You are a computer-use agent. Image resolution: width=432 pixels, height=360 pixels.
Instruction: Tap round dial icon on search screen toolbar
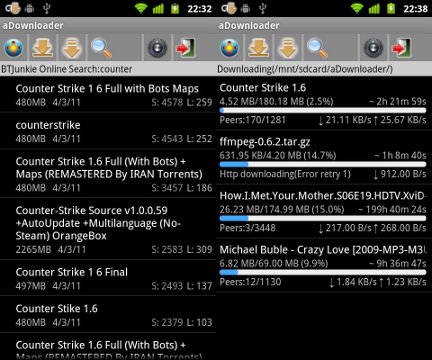[157, 48]
